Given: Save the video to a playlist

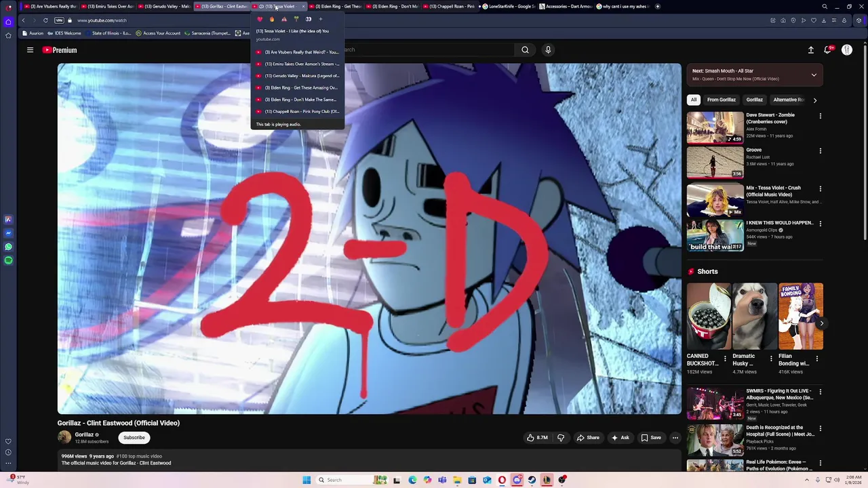Looking at the screenshot, I should click(651, 438).
